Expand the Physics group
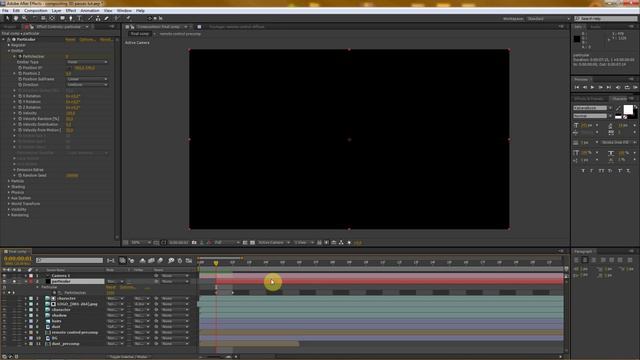This screenshot has width=640, height=360. click(9, 193)
